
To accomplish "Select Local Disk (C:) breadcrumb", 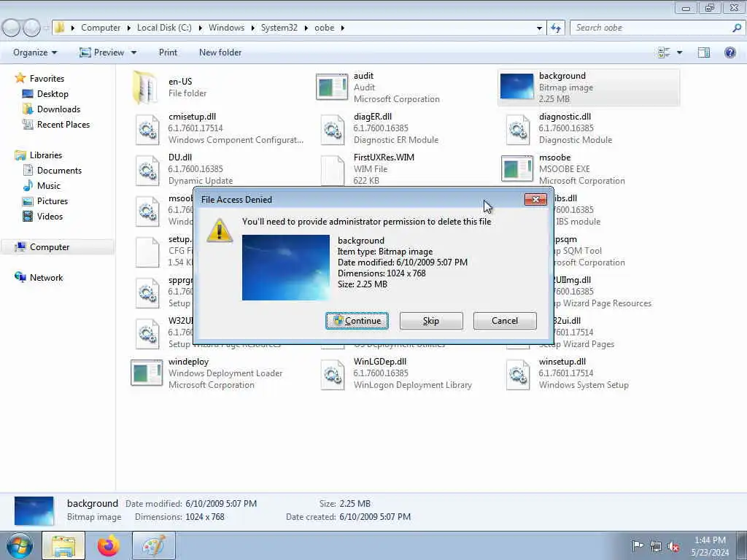I will (x=164, y=28).
